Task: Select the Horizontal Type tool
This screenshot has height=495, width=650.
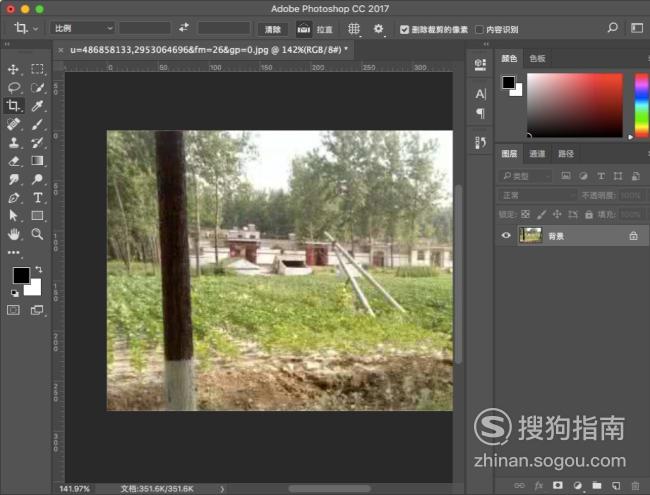Action: coord(37,198)
